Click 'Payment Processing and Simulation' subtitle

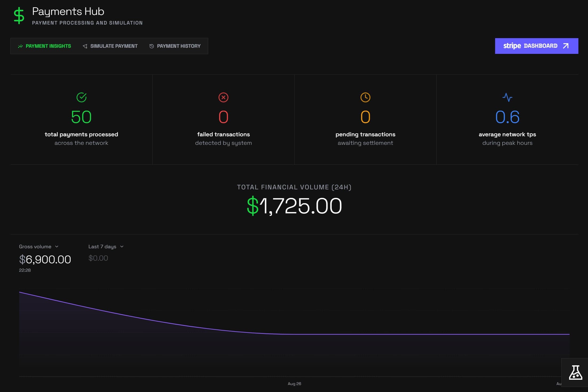(87, 23)
